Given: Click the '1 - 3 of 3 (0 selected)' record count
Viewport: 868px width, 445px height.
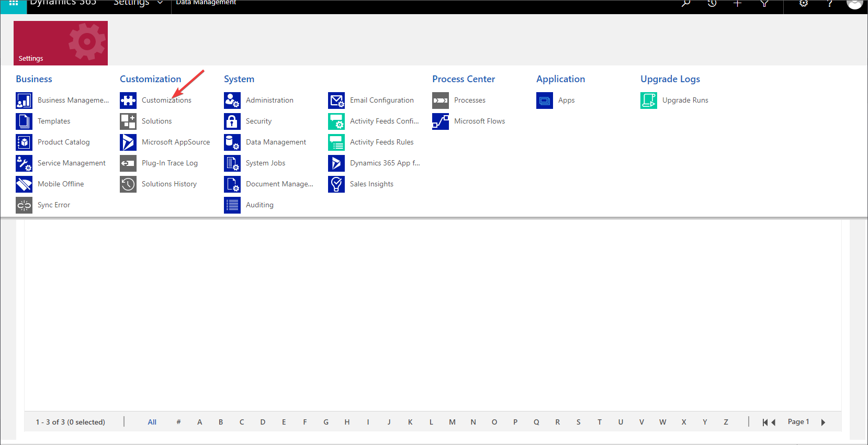Looking at the screenshot, I should click(x=71, y=422).
